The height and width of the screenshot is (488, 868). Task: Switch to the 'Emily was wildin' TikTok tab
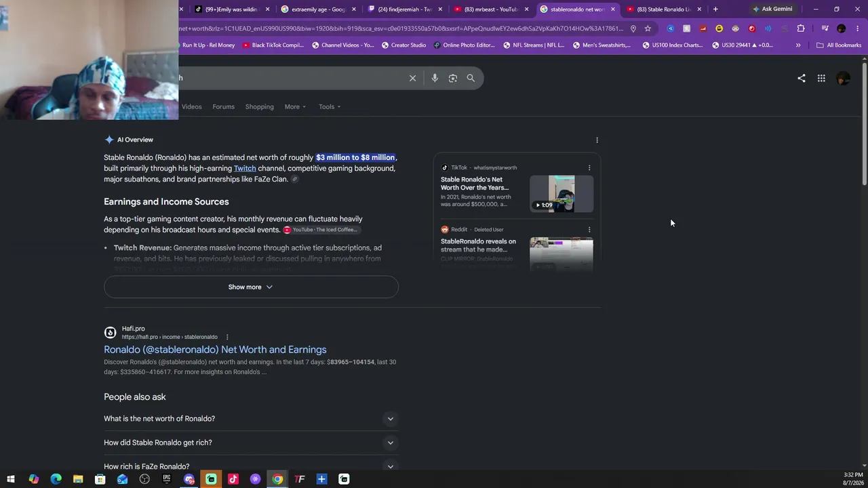(x=232, y=9)
